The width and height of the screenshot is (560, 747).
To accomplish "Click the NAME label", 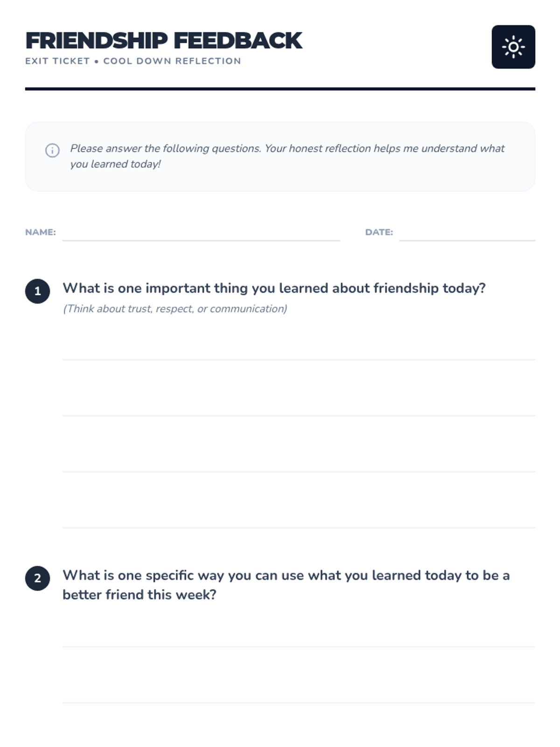I will click(40, 232).
